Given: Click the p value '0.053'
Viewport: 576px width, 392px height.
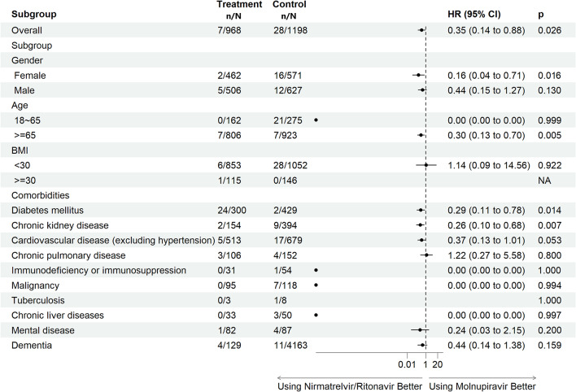Looking at the screenshot, I should pos(549,240).
